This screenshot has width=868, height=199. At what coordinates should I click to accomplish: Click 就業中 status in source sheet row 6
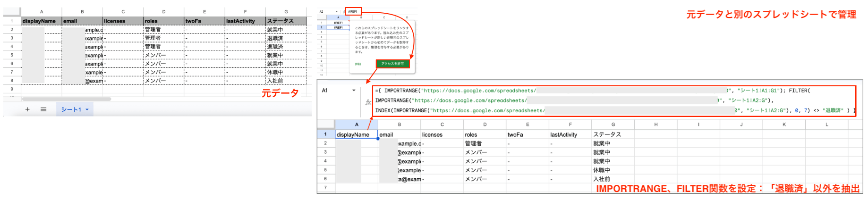coord(286,64)
